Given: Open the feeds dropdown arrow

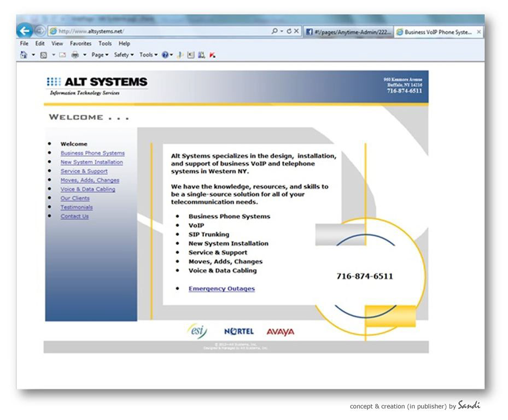Looking at the screenshot, I should click(x=54, y=55).
